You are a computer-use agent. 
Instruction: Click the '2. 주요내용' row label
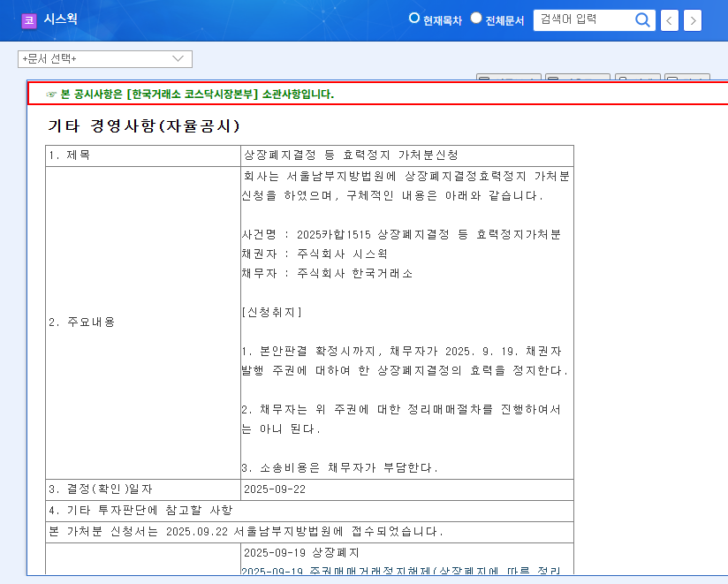81,322
